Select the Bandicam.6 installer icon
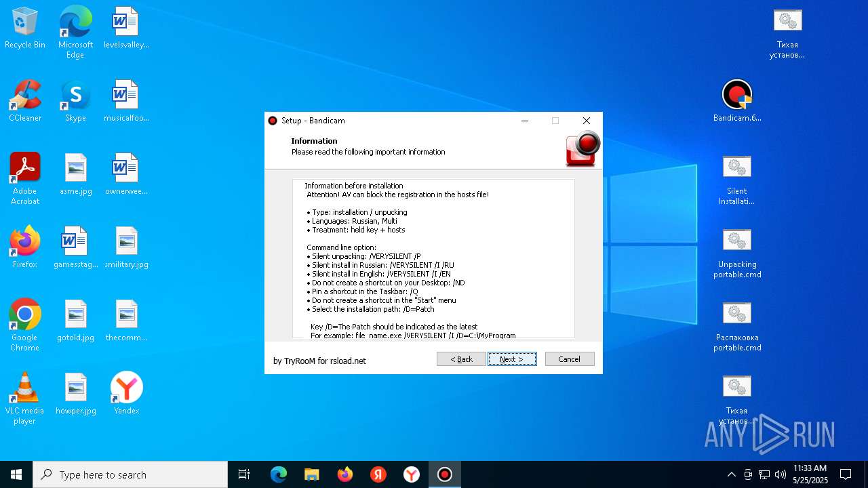 point(737,102)
